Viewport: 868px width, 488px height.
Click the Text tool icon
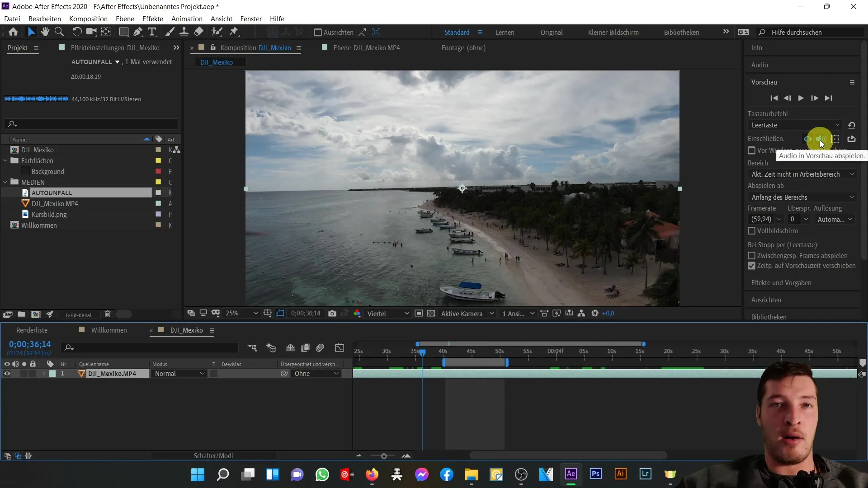pyautogui.click(x=151, y=32)
